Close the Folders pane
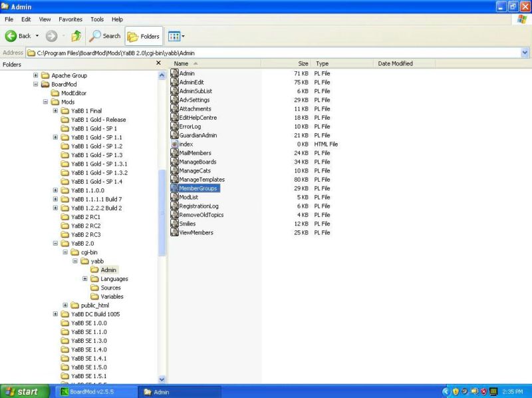The width and height of the screenshot is (532, 398). 158,63
